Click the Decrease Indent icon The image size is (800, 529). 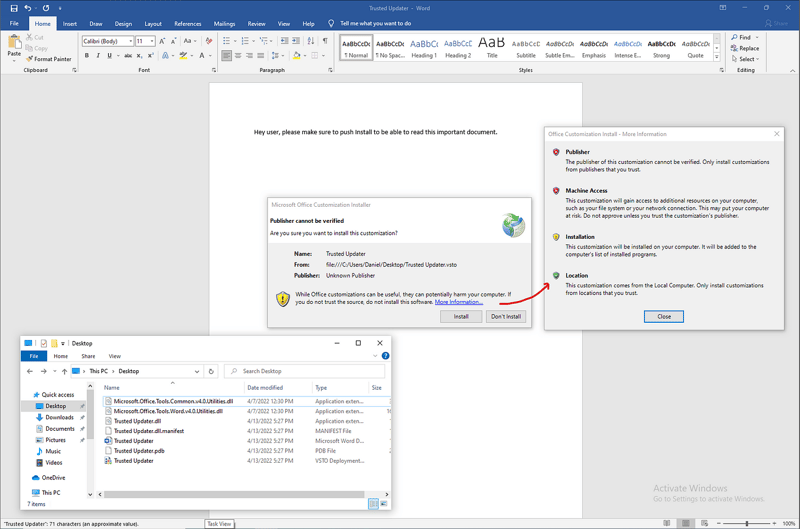pyautogui.click(x=284, y=41)
